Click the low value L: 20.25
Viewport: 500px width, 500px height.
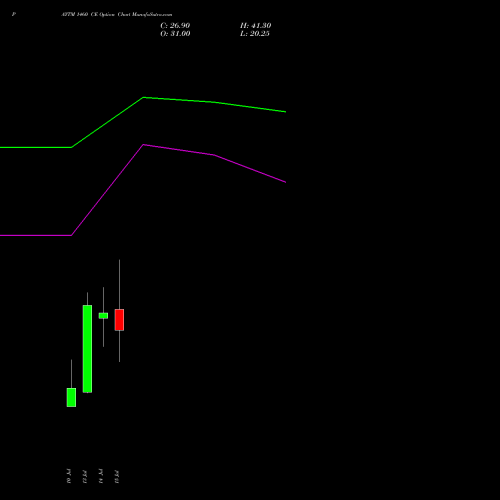255,34
